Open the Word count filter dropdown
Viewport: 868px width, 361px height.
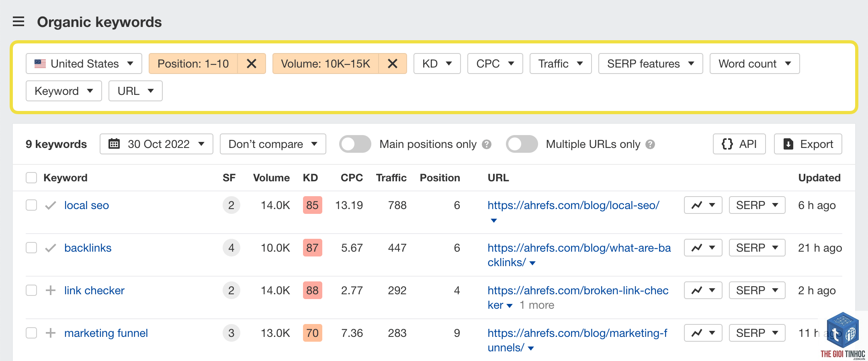755,64
